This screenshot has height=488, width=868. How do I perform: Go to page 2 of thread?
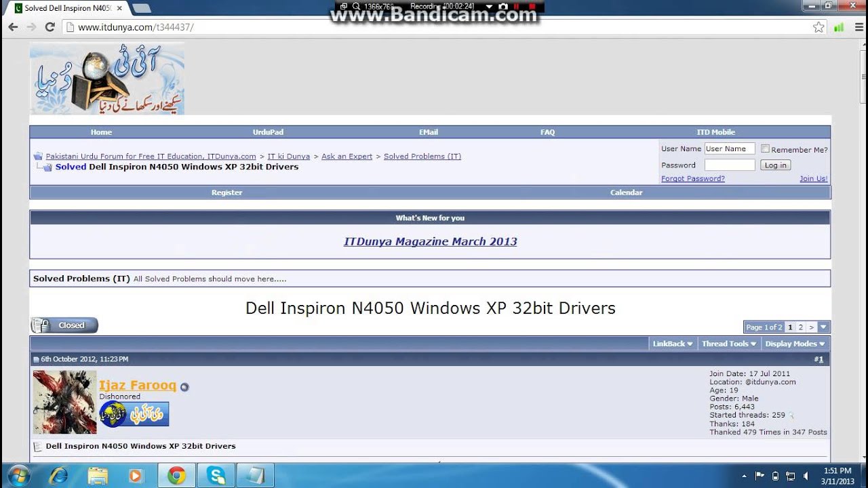[800, 327]
